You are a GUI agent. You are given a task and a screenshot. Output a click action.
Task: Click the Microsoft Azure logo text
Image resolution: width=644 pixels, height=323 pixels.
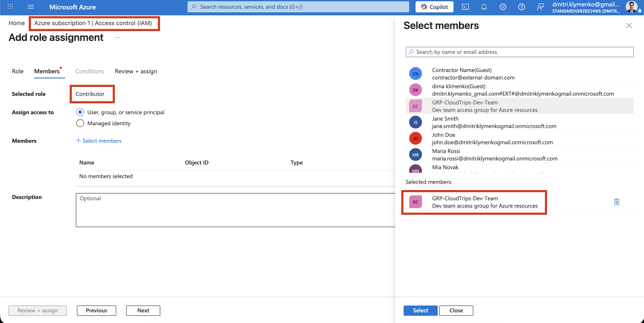coord(72,7)
